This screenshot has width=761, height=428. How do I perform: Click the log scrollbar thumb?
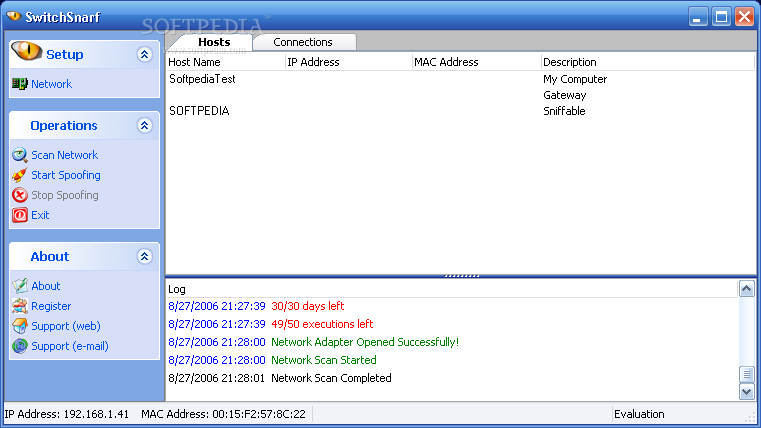pos(746,374)
